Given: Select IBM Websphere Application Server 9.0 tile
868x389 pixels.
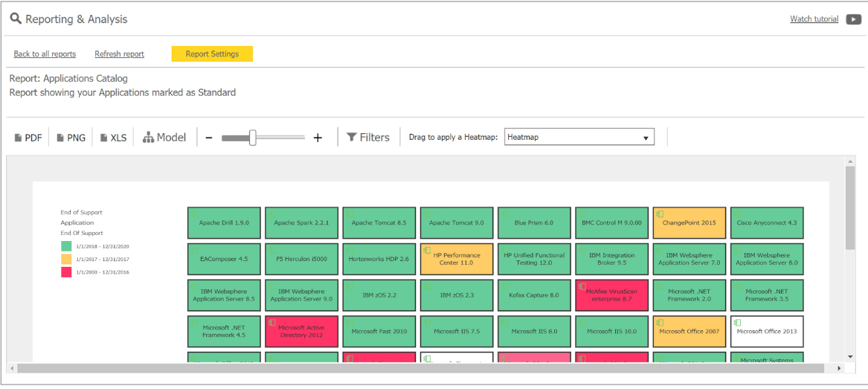Looking at the screenshot, I should 302,295.
